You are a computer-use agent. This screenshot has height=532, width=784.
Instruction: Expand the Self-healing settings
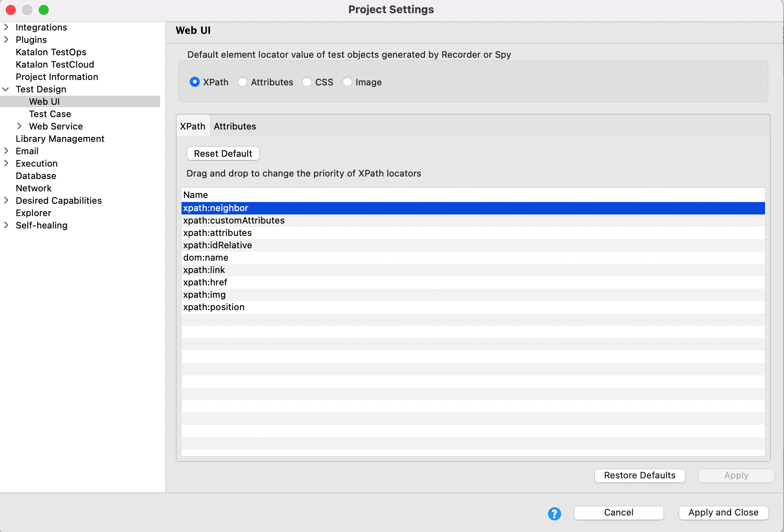(x=6, y=225)
